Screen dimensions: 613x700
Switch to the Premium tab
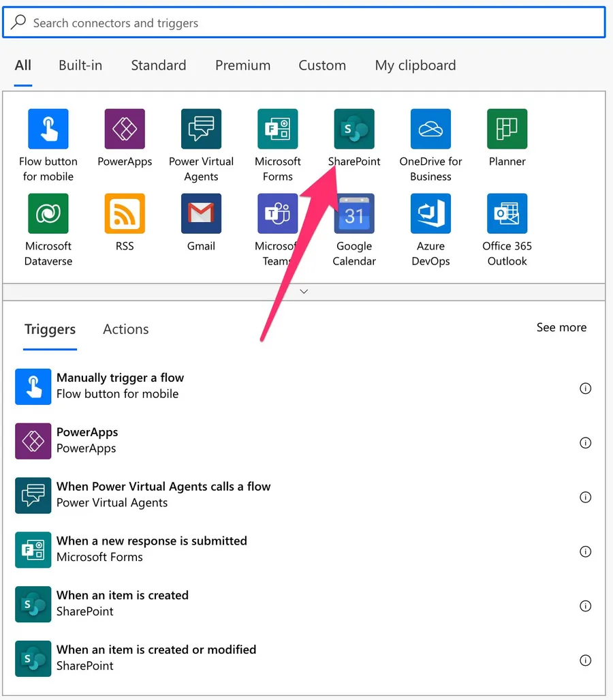242,65
